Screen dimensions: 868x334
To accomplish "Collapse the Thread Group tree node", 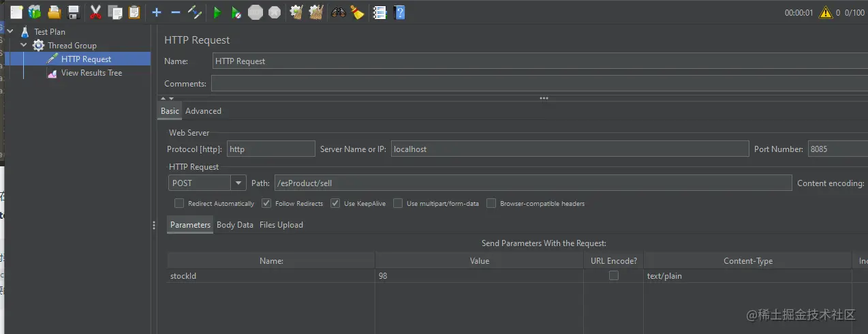I will pos(24,45).
